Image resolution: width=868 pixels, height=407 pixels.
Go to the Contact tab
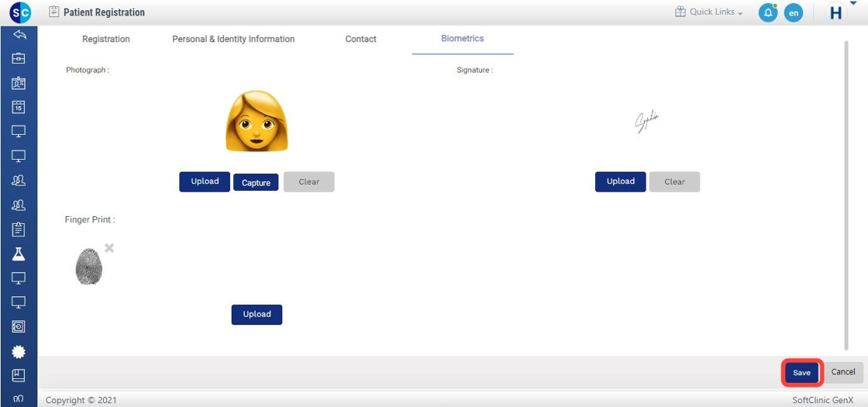tap(360, 39)
